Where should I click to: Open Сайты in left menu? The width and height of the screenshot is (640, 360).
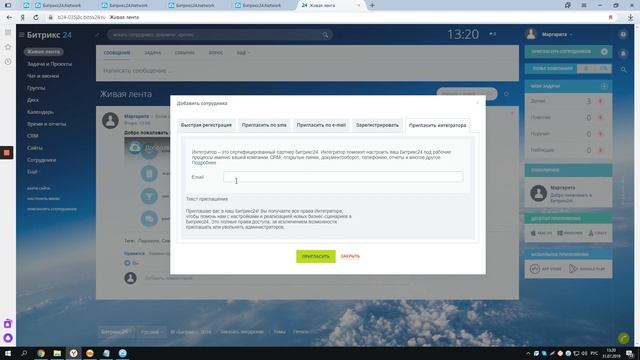[x=35, y=148]
